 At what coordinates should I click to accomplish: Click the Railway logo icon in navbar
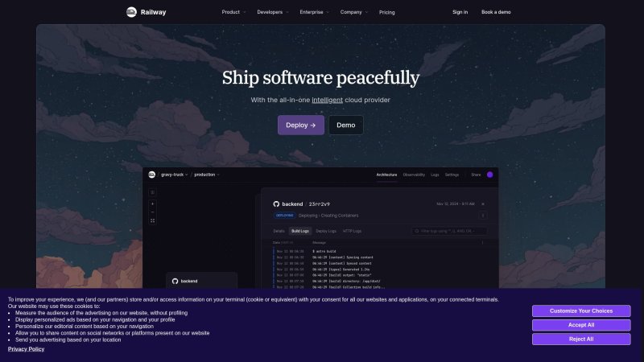coord(131,12)
